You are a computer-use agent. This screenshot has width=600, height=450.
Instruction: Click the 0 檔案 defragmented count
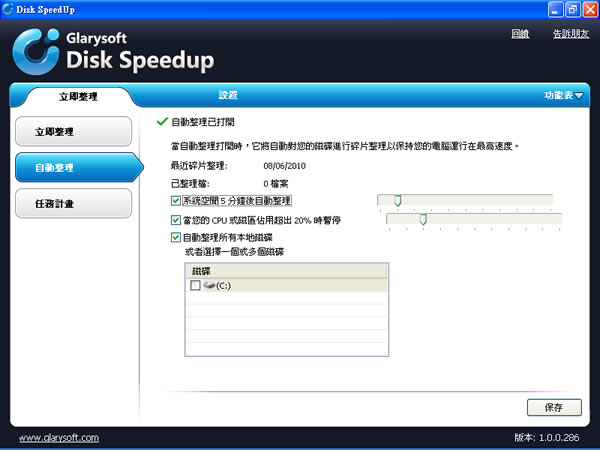coord(276,184)
